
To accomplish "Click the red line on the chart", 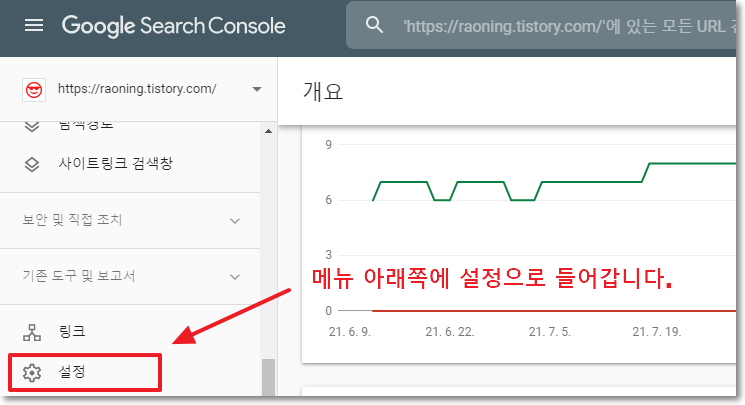I will (554, 311).
